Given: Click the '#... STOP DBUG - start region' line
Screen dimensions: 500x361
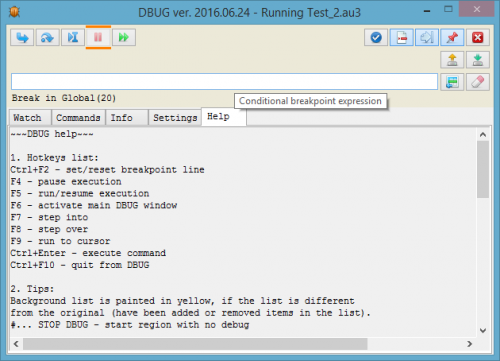Looking at the screenshot, I should tap(130, 325).
